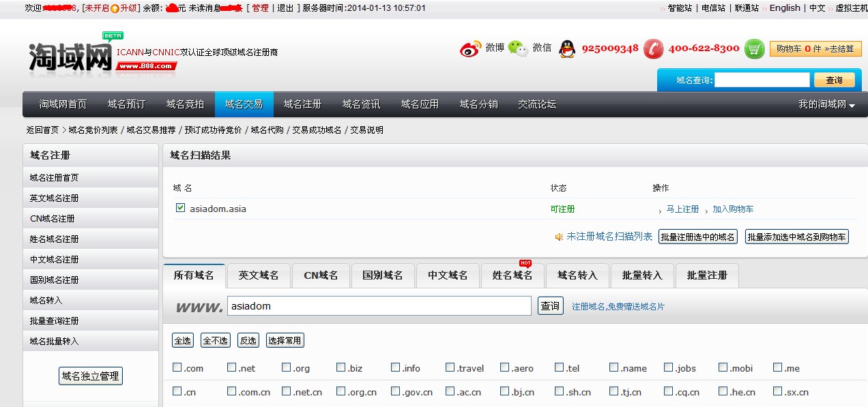
Task: Click the QQ penguin icon
Action: coord(567,48)
